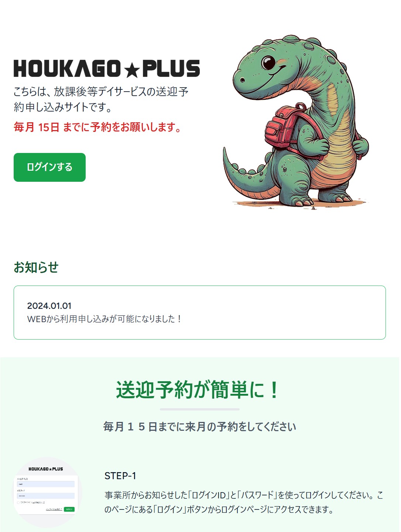Open the 2024.01.01 news announcement card
Screen dimensions: 401x532
pos(200,313)
